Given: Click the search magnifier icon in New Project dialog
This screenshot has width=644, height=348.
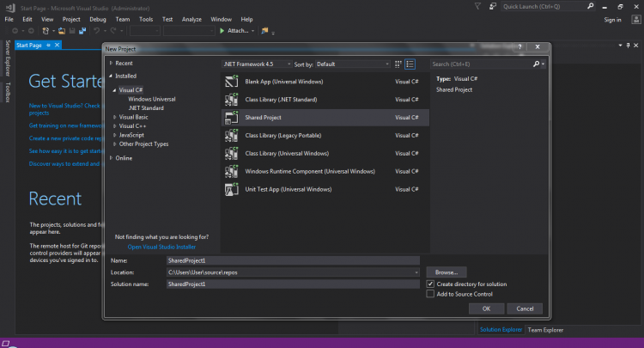Looking at the screenshot, I should click(536, 64).
